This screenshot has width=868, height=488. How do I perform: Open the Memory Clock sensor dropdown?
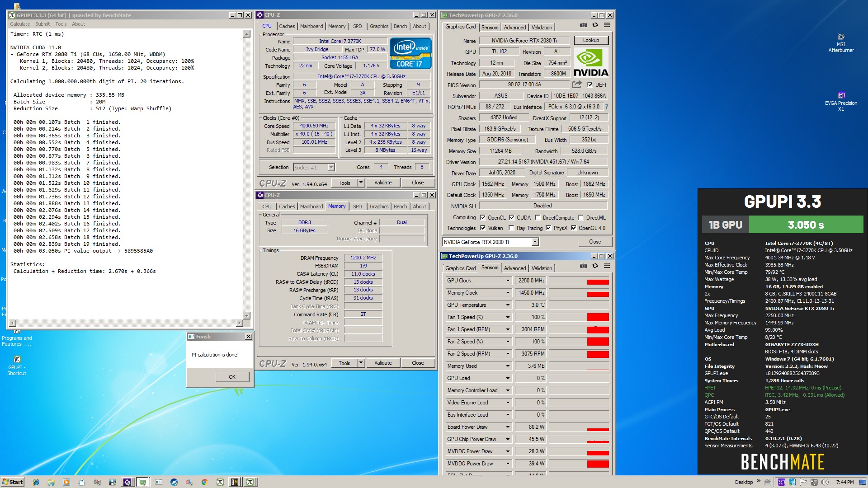[508, 293]
